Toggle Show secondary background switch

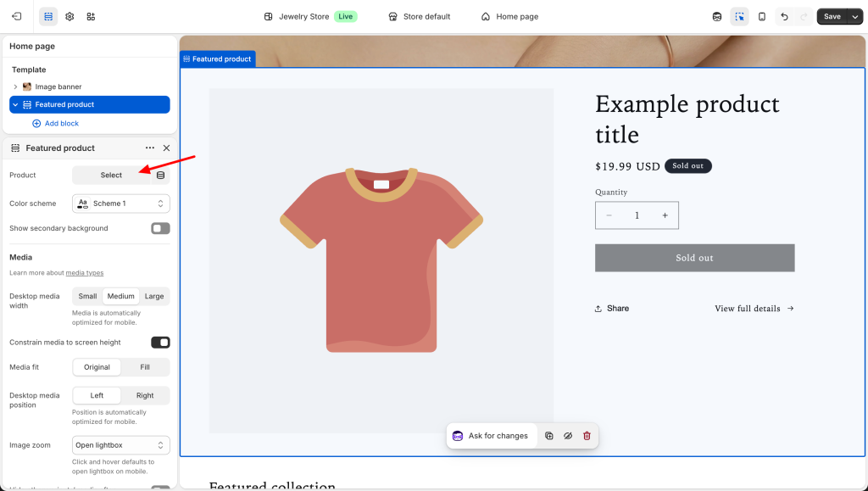(160, 228)
